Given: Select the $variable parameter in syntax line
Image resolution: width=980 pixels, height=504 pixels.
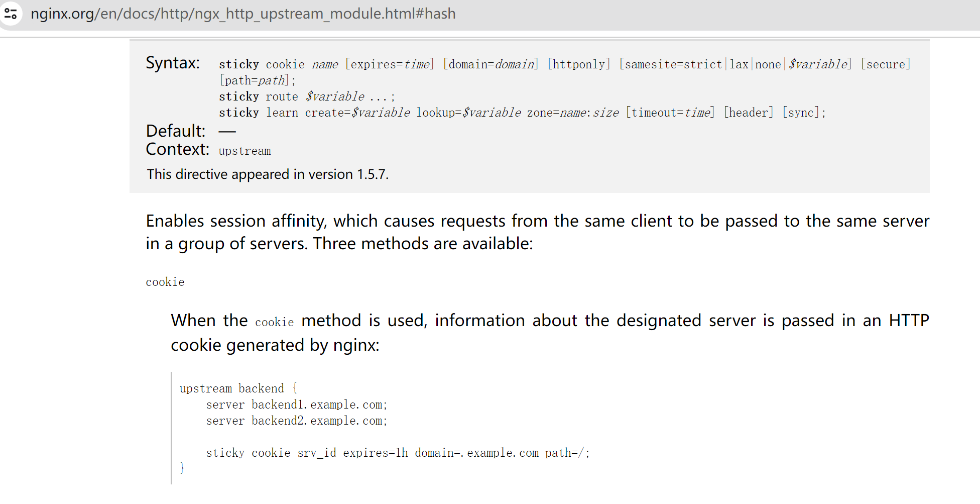Looking at the screenshot, I should click(817, 64).
